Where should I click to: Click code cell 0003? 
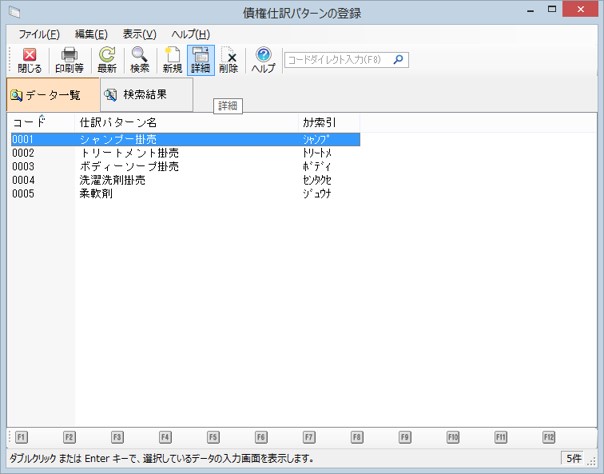pyautogui.click(x=23, y=166)
